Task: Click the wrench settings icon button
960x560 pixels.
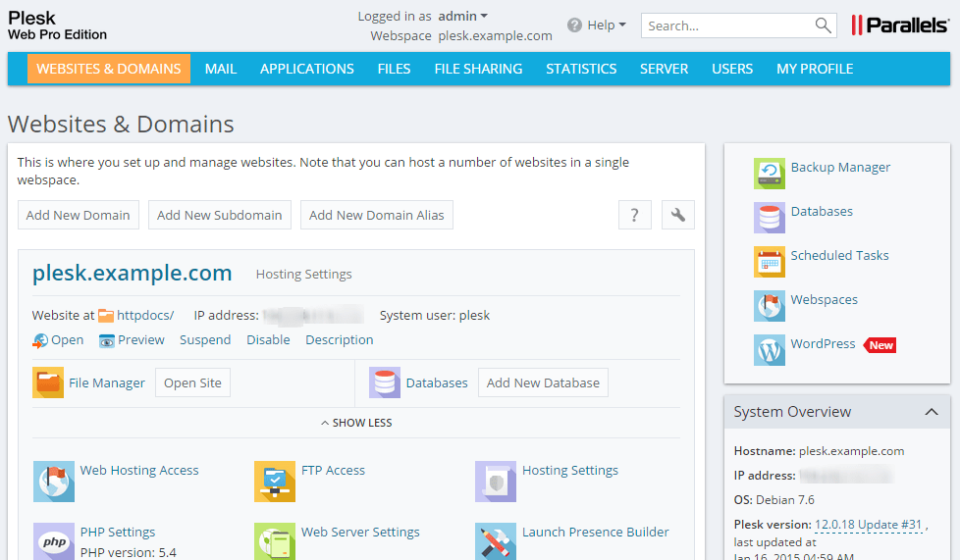Action: click(x=677, y=215)
